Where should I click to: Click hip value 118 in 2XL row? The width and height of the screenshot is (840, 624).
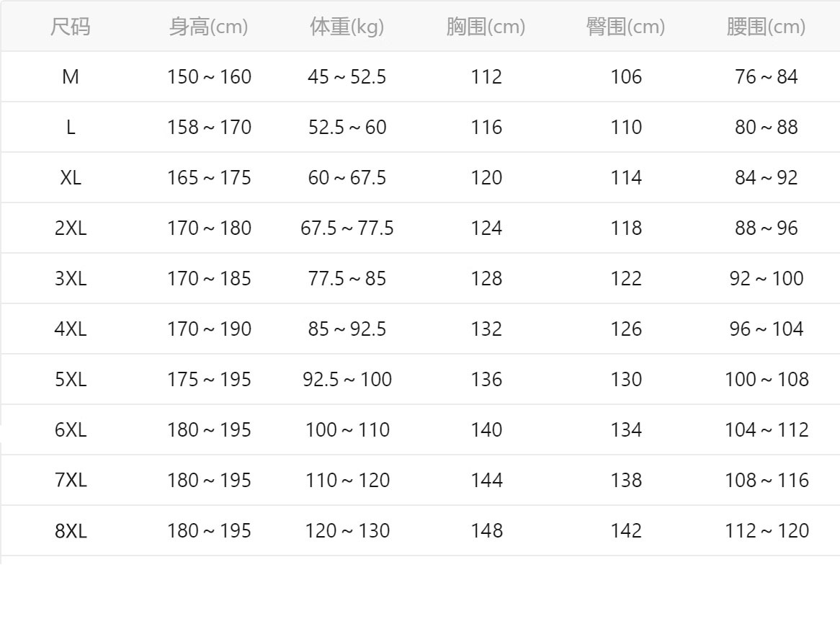pyautogui.click(x=626, y=228)
